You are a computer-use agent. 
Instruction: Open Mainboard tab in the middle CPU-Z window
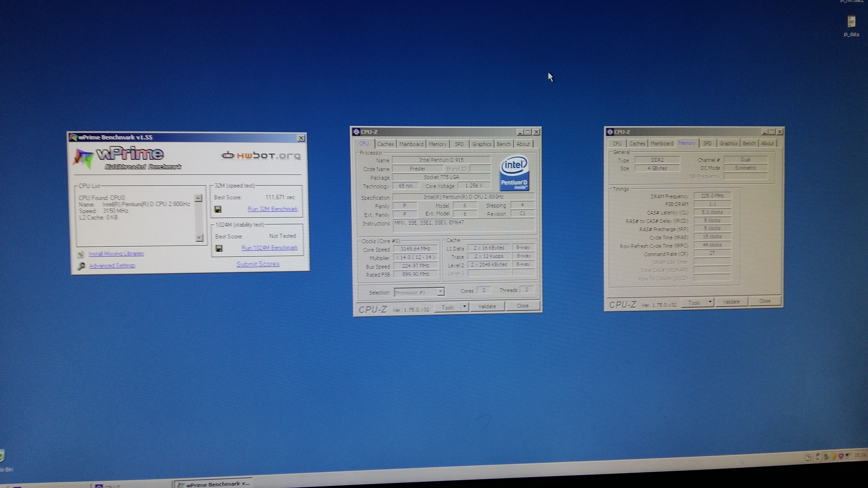pos(411,144)
